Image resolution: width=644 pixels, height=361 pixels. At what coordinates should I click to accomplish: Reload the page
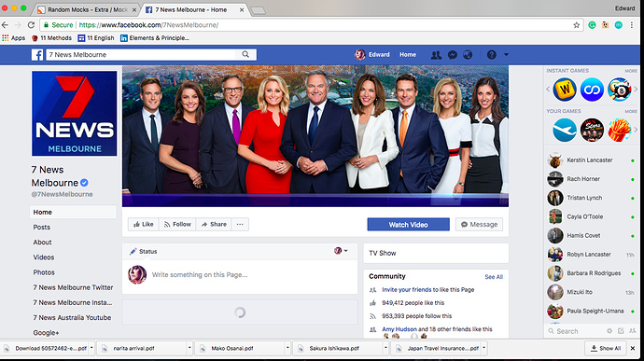pos(31,25)
